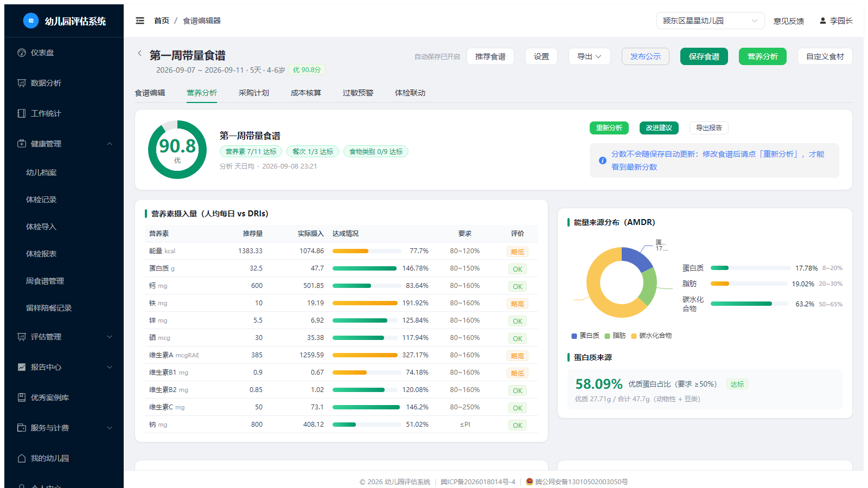The width and height of the screenshot is (868, 488).
Task: Click the 导出报告 button
Action: [709, 128]
